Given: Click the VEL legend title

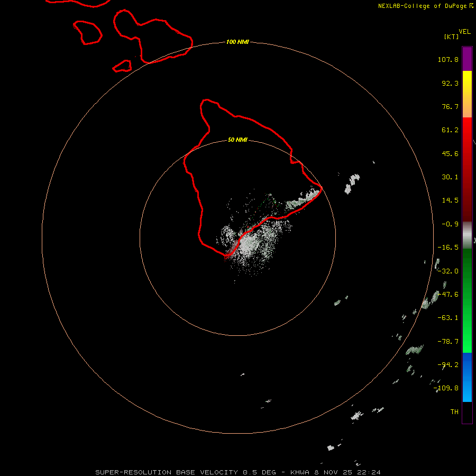Looking at the screenshot, I should (464, 32).
